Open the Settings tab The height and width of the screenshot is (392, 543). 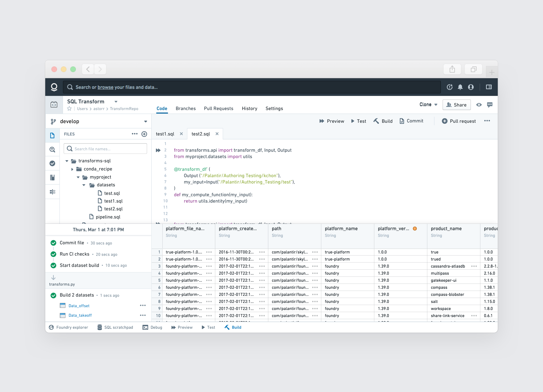point(274,109)
